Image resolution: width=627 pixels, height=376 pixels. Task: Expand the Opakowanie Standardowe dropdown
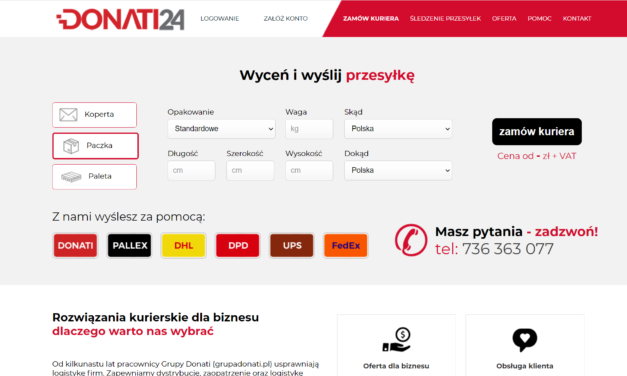tap(222, 129)
